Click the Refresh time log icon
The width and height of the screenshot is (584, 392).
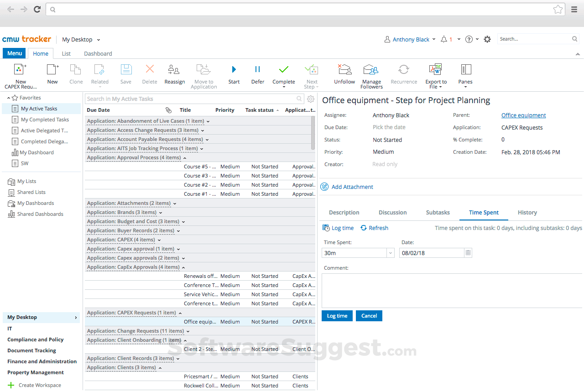click(x=364, y=228)
